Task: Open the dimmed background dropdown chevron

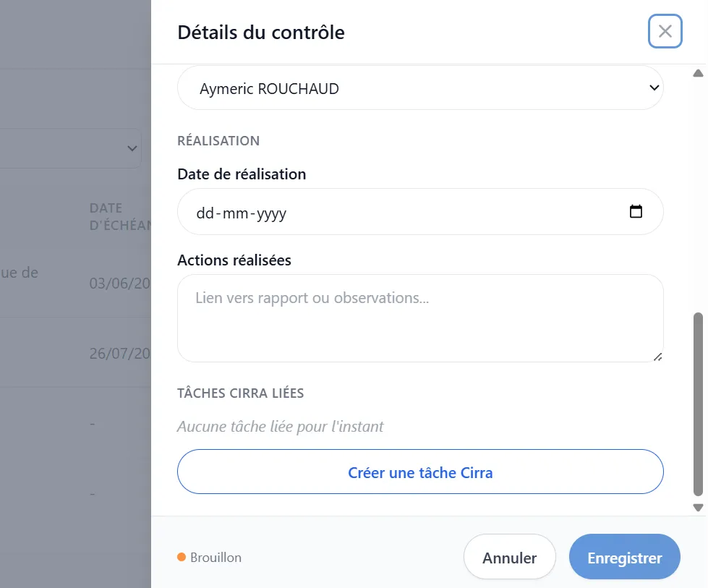Action: pyautogui.click(x=132, y=148)
